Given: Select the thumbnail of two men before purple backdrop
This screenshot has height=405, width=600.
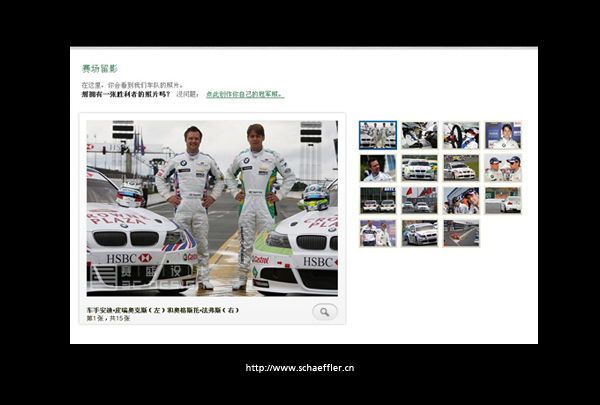Looking at the screenshot, I should click(x=378, y=233).
